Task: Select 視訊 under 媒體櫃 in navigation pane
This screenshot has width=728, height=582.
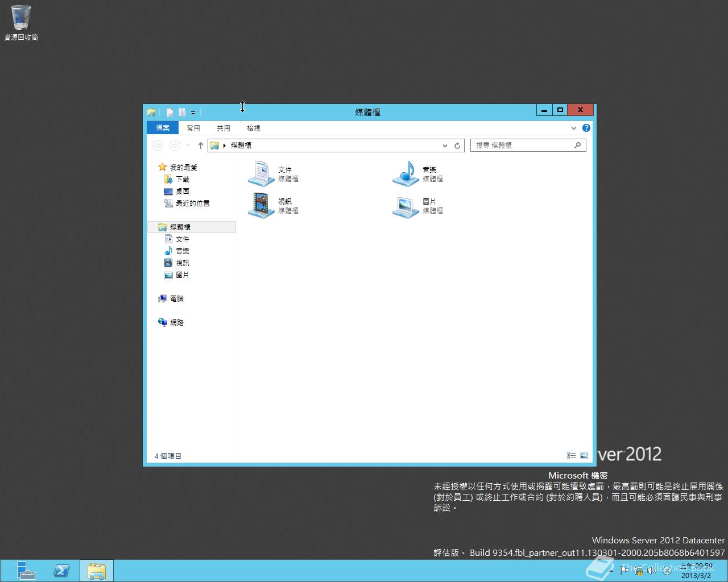Action: (177, 263)
